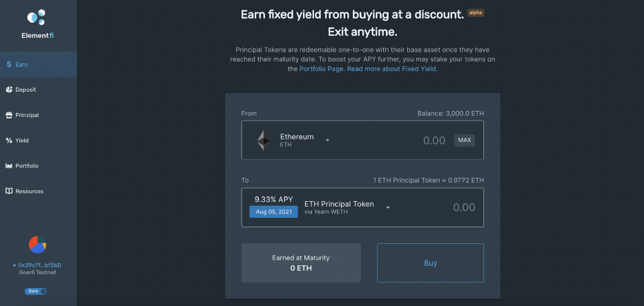Expand the Ethereum token dropdown arrow

328,141
